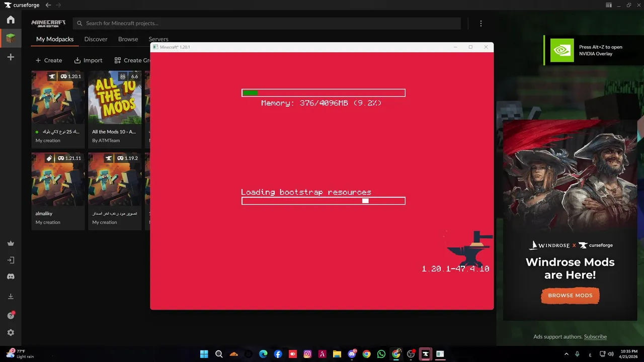
Task: Open the help icon with red badge
Action: (11, 315)
